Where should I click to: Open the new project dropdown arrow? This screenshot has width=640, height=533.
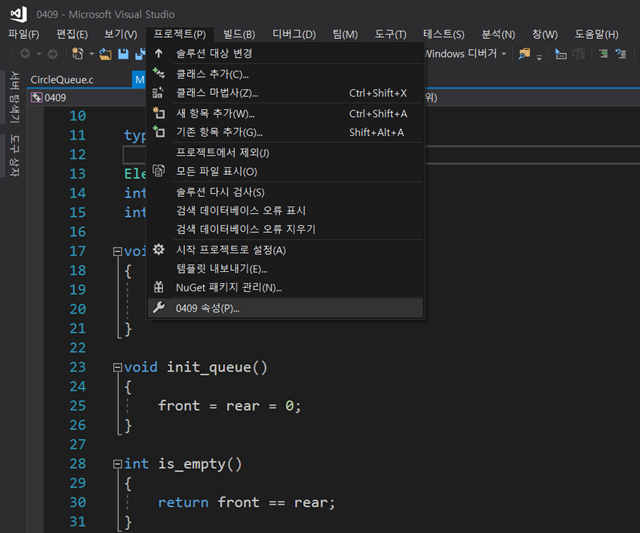pos(92,53)
